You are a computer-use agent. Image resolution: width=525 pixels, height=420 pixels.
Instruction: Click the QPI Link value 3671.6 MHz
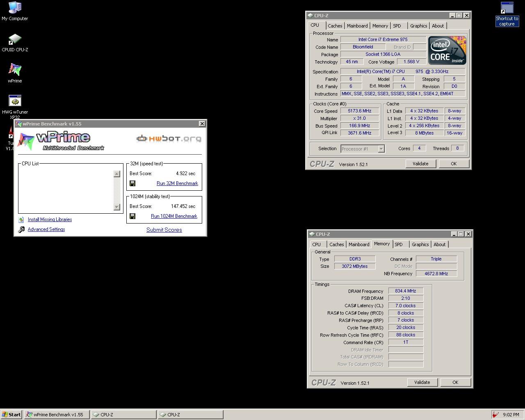click(359, 133)
